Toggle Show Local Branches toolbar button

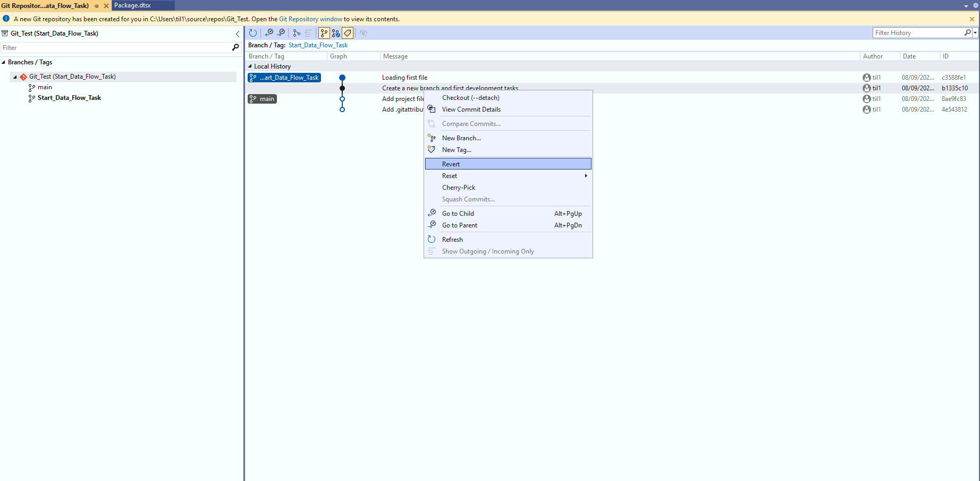coord(324,33)
